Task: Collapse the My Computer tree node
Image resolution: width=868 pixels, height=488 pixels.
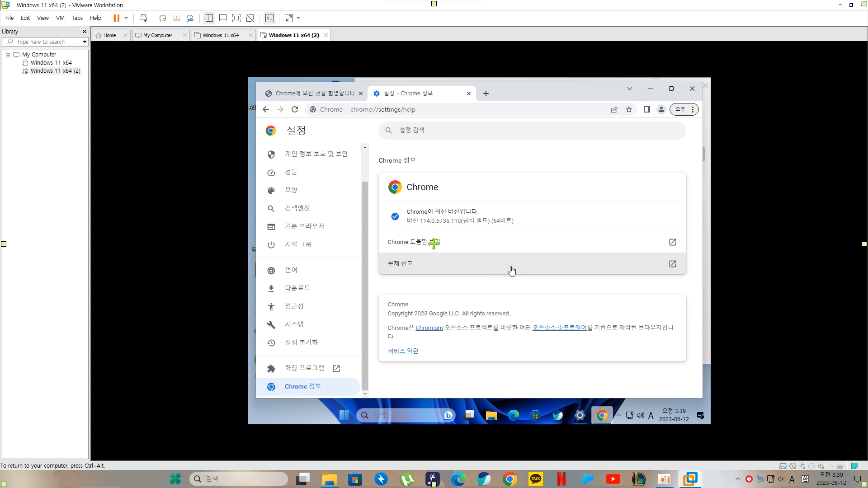Action: coord(8,55)
